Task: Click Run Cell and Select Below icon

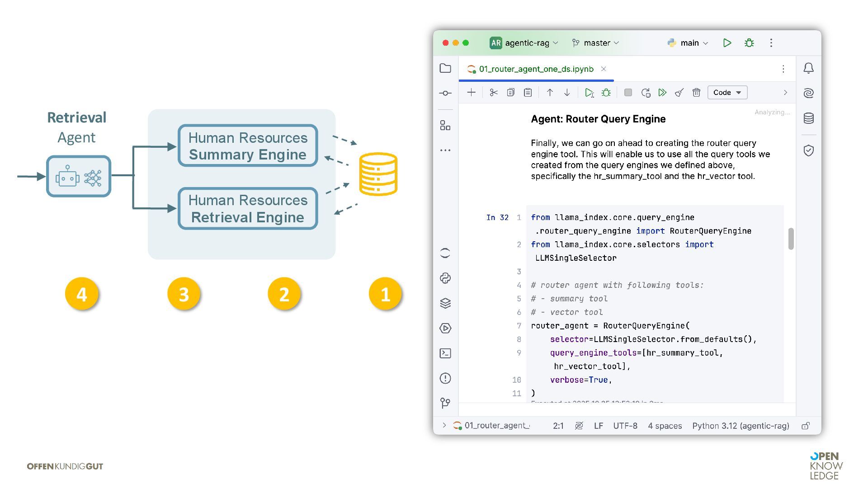Action: click(589, 93)
